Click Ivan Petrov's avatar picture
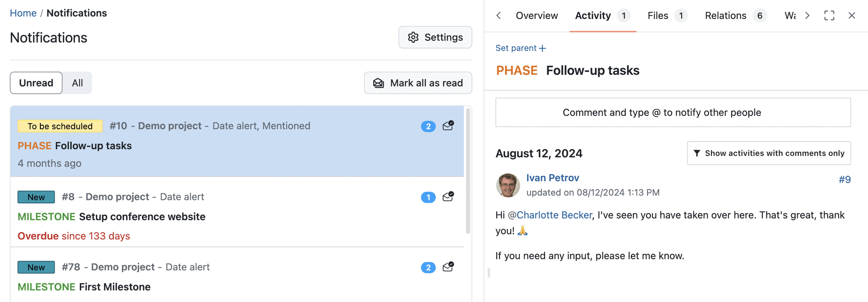 (x=508, y=185)
